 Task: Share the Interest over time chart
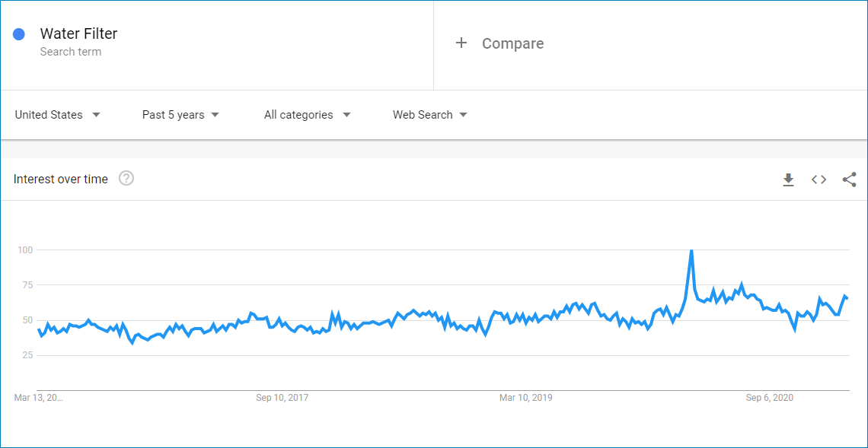[x=849, y=180]
